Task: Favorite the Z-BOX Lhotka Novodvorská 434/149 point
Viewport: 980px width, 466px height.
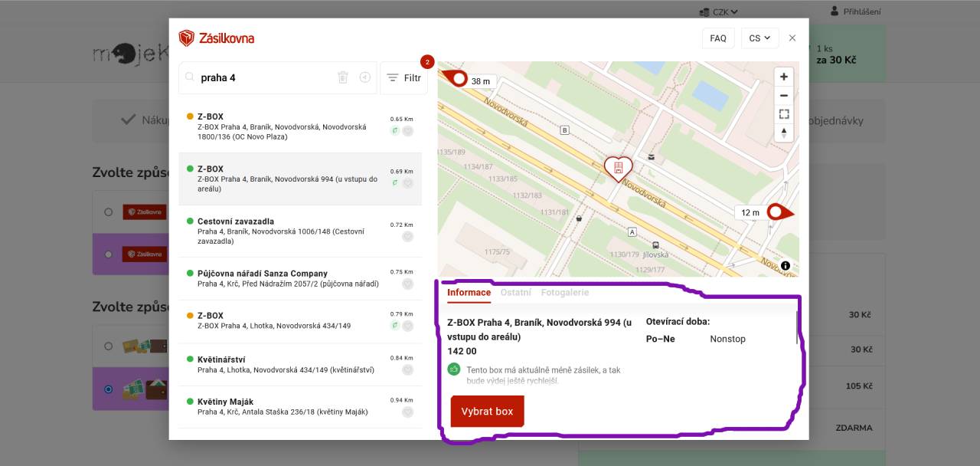Action: click(x=408, y=326)
